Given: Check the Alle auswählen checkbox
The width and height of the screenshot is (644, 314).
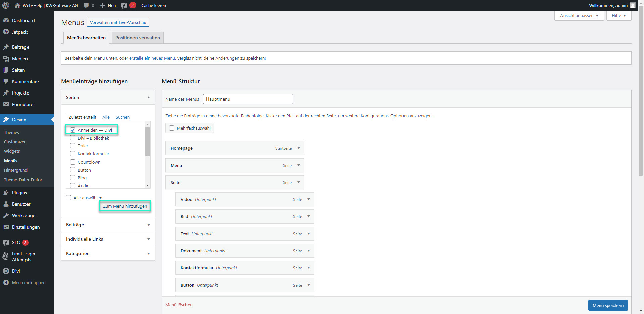Looking at the screenshot, I should [x=68, y=198].
